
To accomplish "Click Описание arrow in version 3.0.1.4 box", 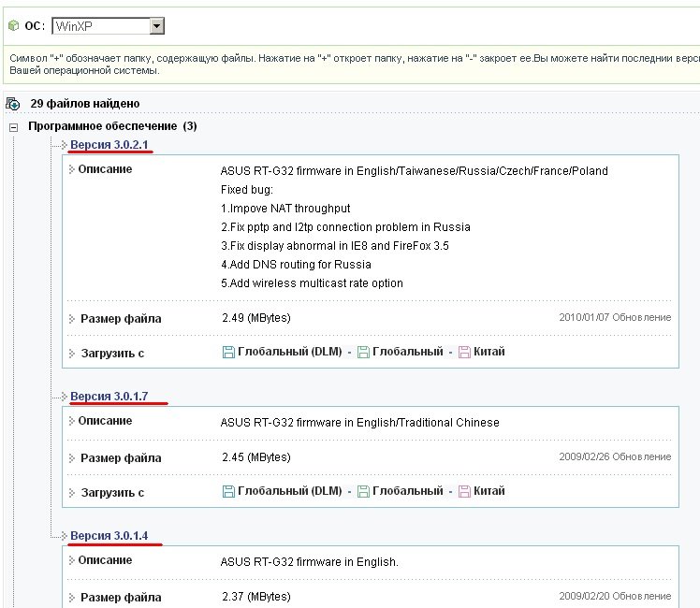I will [x=71, y=559].
